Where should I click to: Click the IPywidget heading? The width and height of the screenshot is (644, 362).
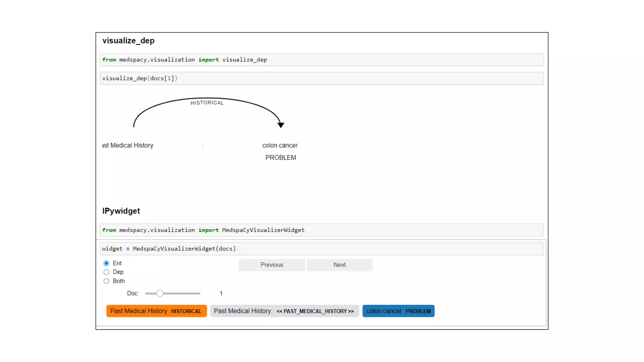[121, 211]
